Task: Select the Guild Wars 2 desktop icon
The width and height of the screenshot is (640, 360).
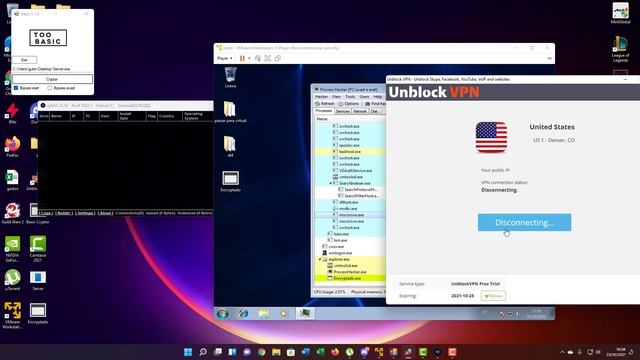Action: (12, 213)
